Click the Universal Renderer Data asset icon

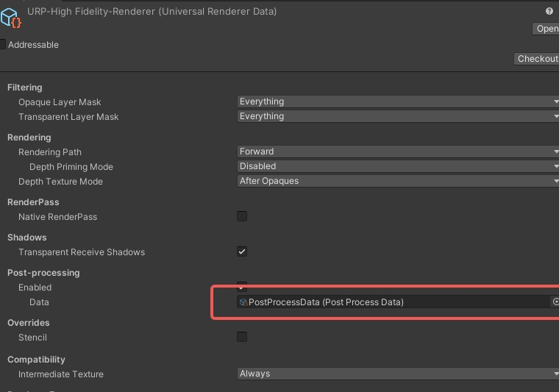point(11,17)
